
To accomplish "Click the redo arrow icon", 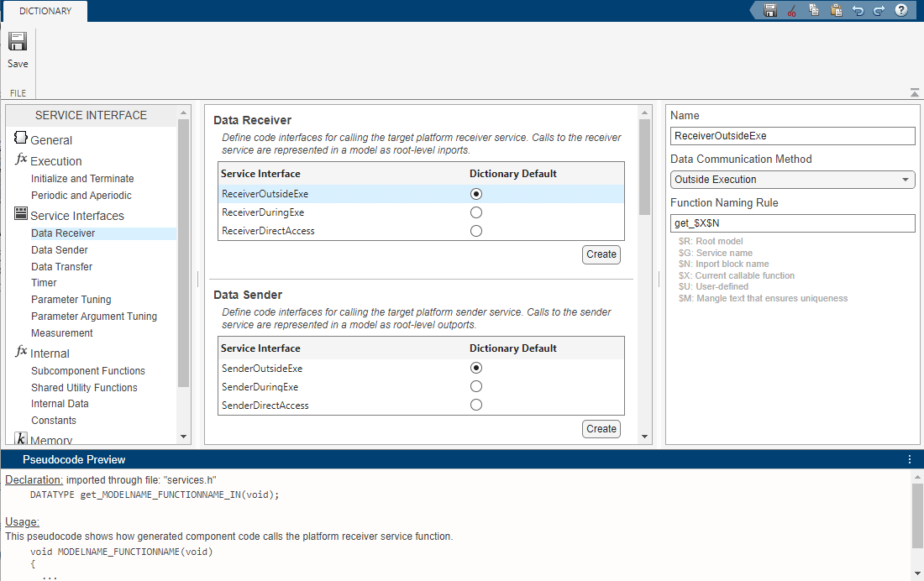I will click(879, 10).
